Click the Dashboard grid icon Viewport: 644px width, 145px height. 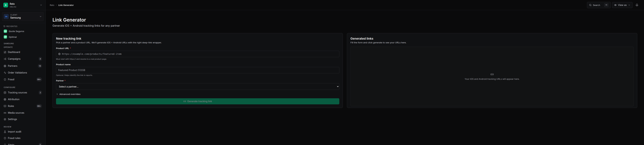5,52
